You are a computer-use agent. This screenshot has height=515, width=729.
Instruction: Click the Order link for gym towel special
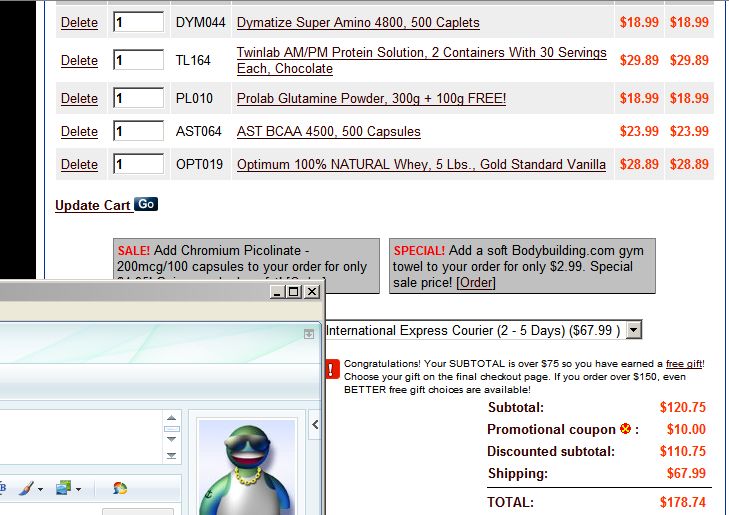[x=476, y=283]
